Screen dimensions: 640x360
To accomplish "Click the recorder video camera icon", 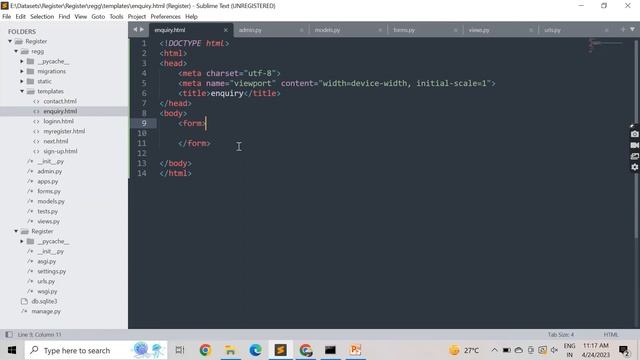I will (634, 145).
